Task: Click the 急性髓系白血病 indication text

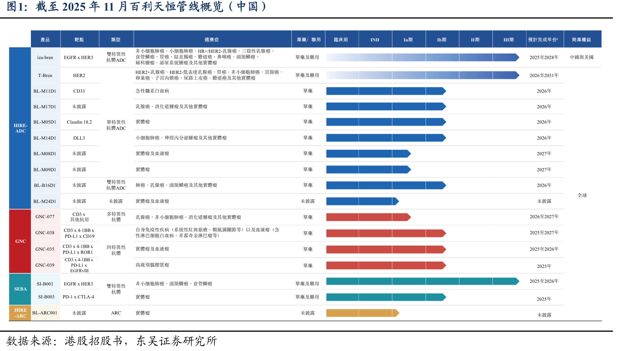Action: [x=152, y=91]
